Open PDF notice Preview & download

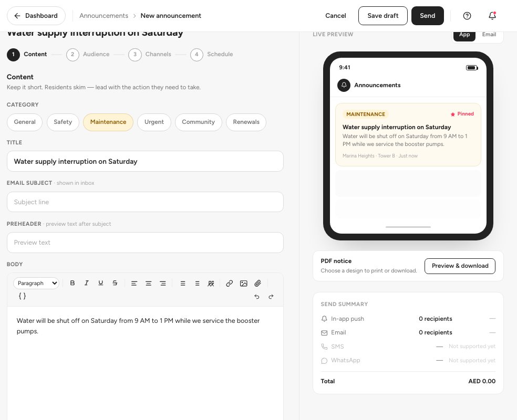pyautogui.click(x=460, y=266)
